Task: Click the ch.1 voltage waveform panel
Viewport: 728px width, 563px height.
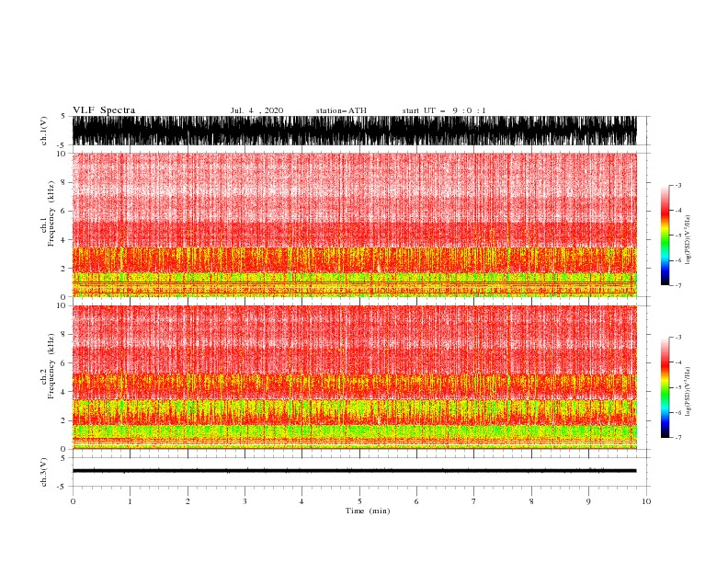Action: click(354, 131)
